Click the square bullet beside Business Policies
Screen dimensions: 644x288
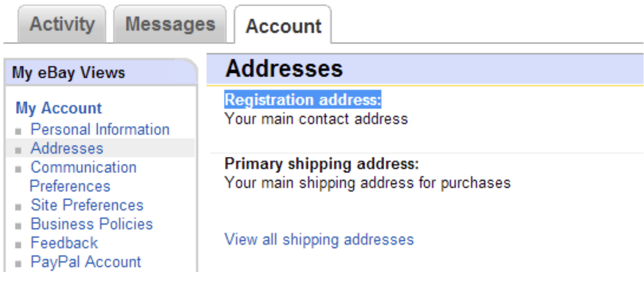click(19, 226)
